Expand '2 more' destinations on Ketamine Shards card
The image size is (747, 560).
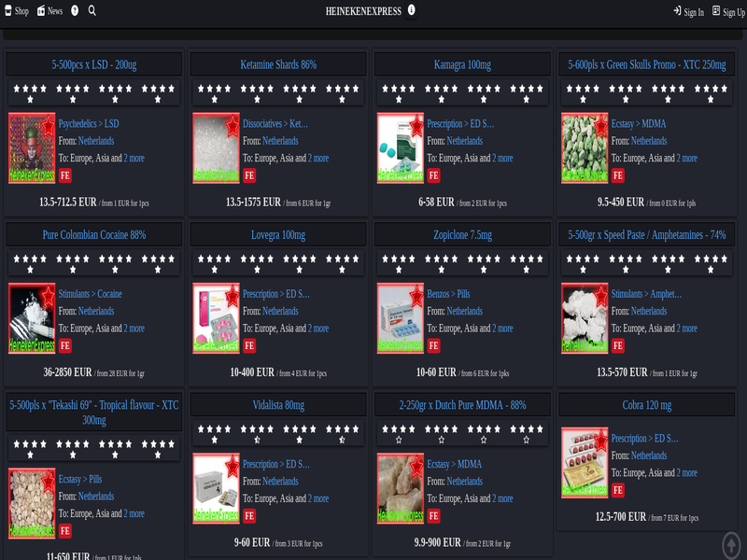(x=318, y=158)
